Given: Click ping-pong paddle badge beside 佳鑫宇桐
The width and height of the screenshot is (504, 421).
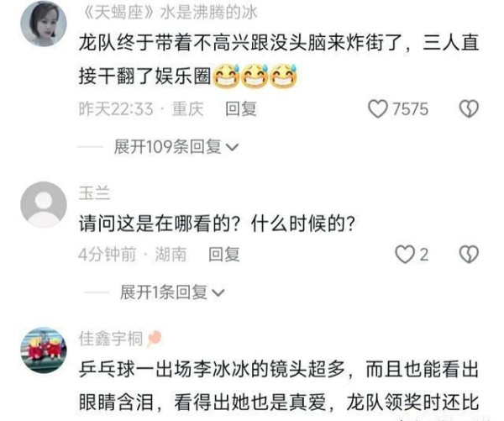Looking at the screenshot, I should 154,339.
